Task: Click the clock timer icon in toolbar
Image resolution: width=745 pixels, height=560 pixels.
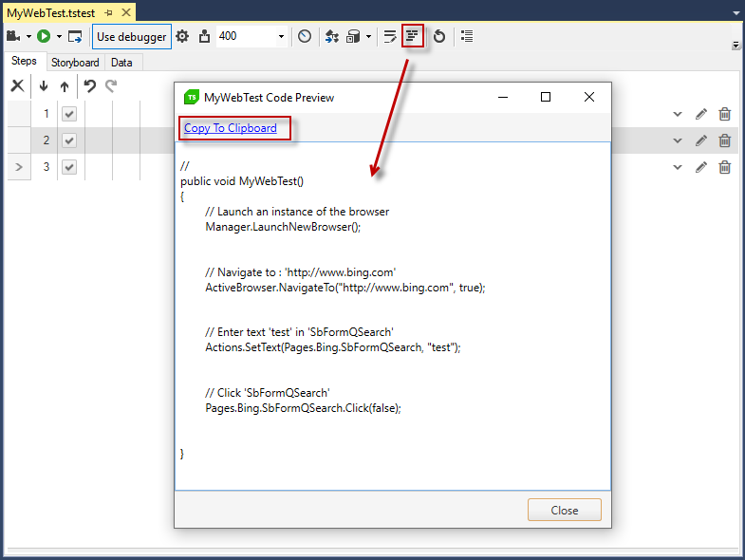Action: [x=305, y=36]
